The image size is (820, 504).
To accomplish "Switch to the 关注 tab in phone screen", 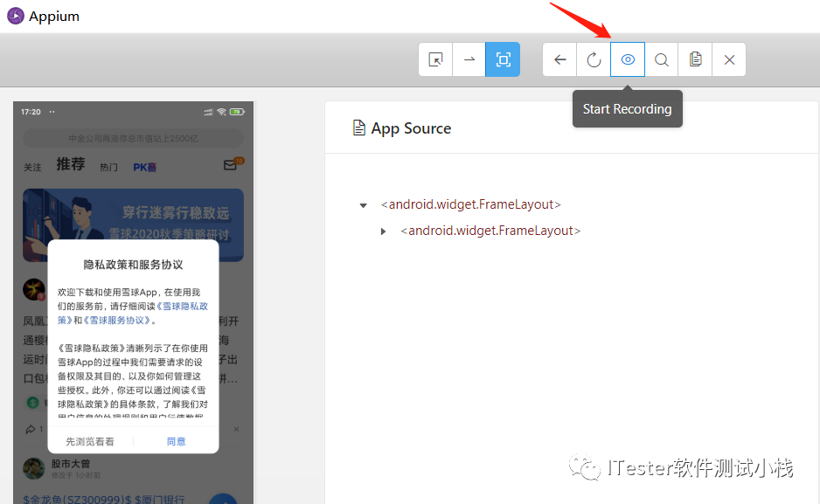I will point(32,167).
